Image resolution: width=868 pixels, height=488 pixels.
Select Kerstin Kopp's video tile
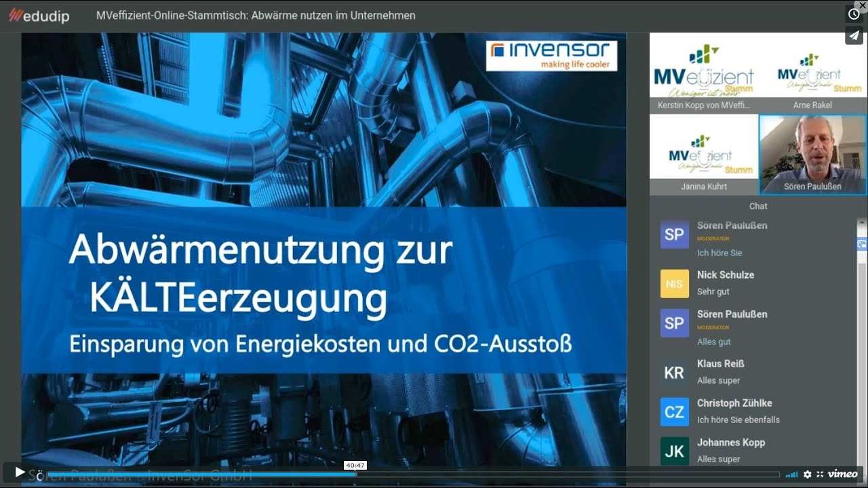click(704, 72)
